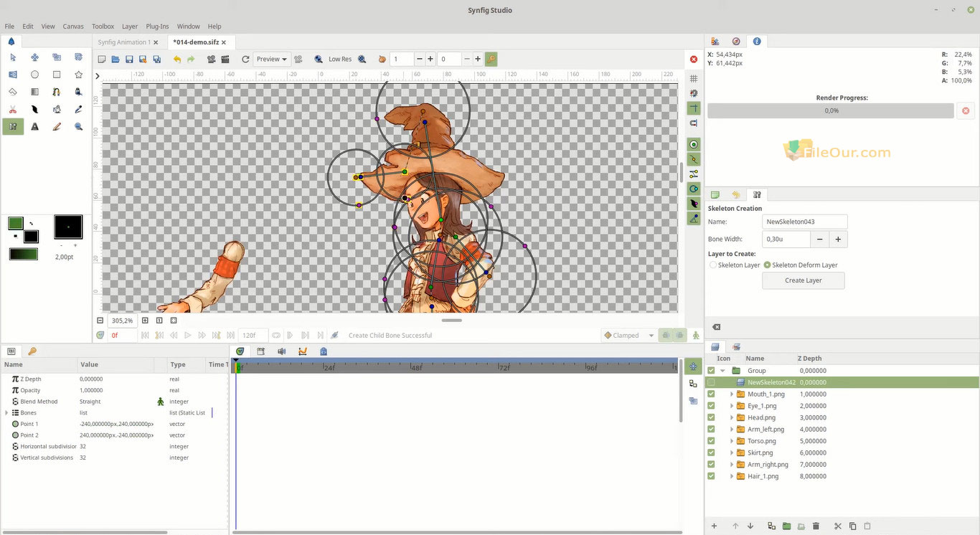Click the Render Progress bar
The image size is (980, 535).
(831, 110)
